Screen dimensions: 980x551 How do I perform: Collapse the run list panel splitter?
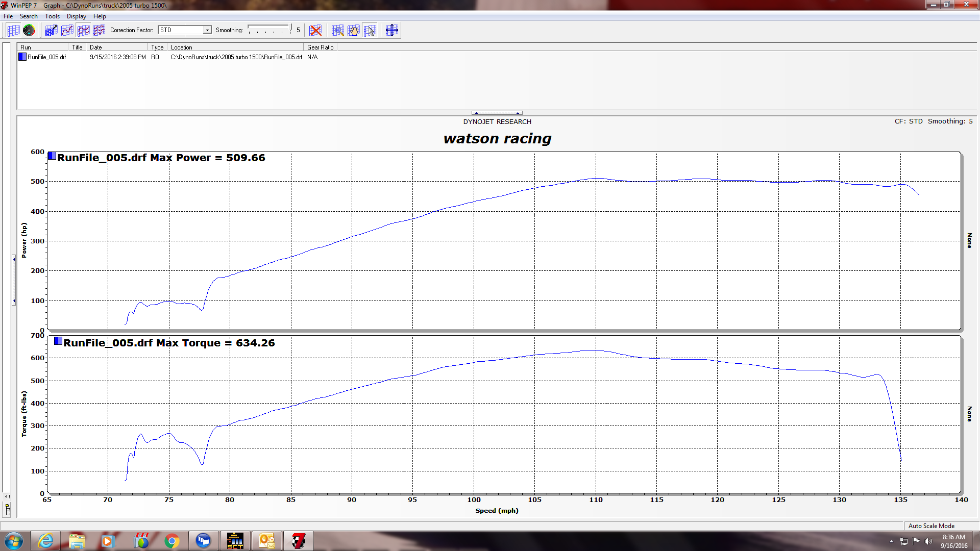(497, 113)
